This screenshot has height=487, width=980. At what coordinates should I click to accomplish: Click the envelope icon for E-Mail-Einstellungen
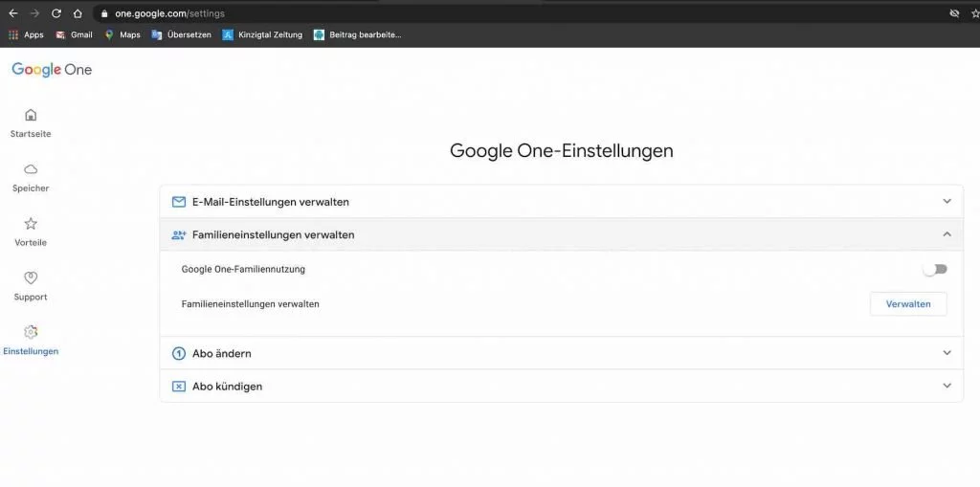[x=179, y=202]
